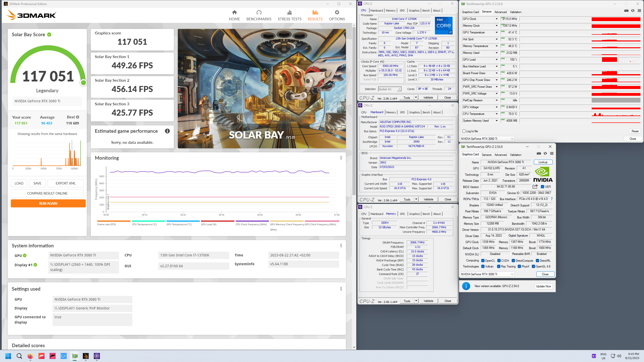Click the GPU Temperature legend color bar

click(x=183, y=221)
